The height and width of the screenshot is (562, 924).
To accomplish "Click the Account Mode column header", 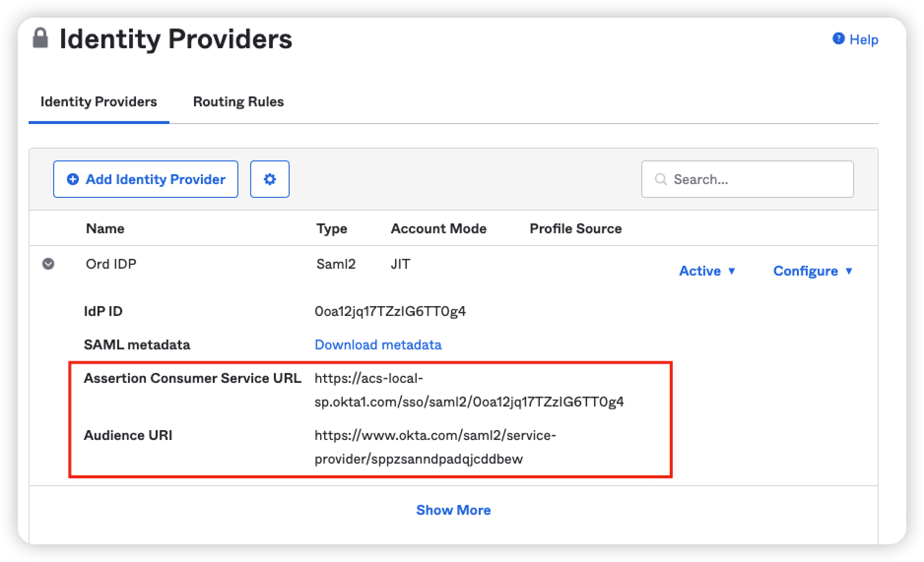I will click(438, 228).
